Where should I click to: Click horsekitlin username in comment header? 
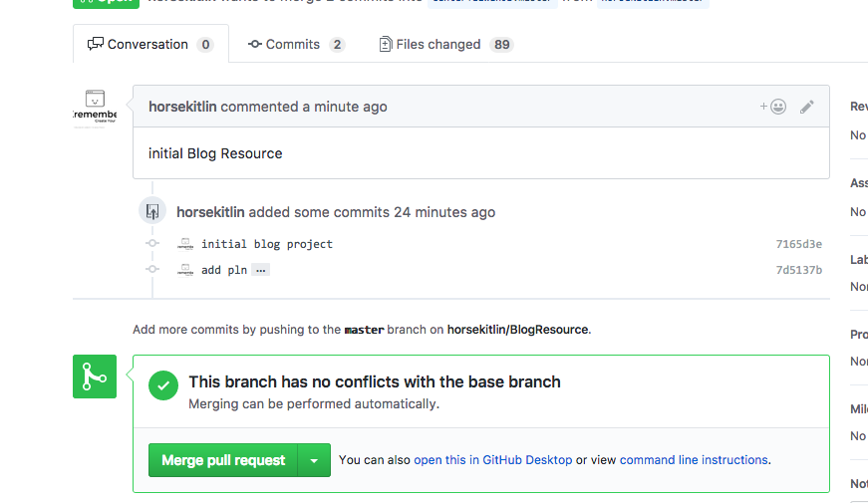(x=182, y=107)
